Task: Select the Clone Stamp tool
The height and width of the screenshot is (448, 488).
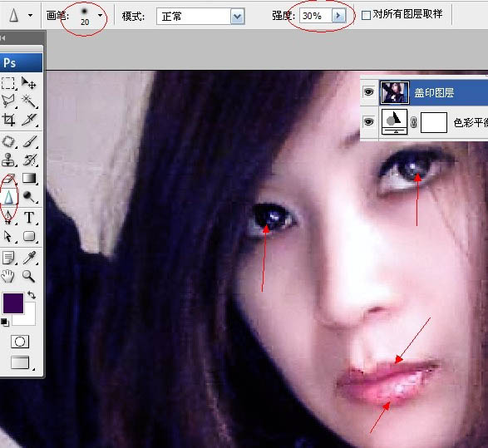Action: click(x=8, y=160)
